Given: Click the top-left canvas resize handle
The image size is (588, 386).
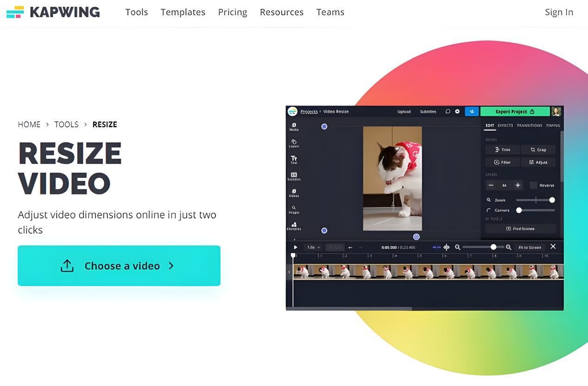Looking at the screenshot, I should (x=324, y=126).
